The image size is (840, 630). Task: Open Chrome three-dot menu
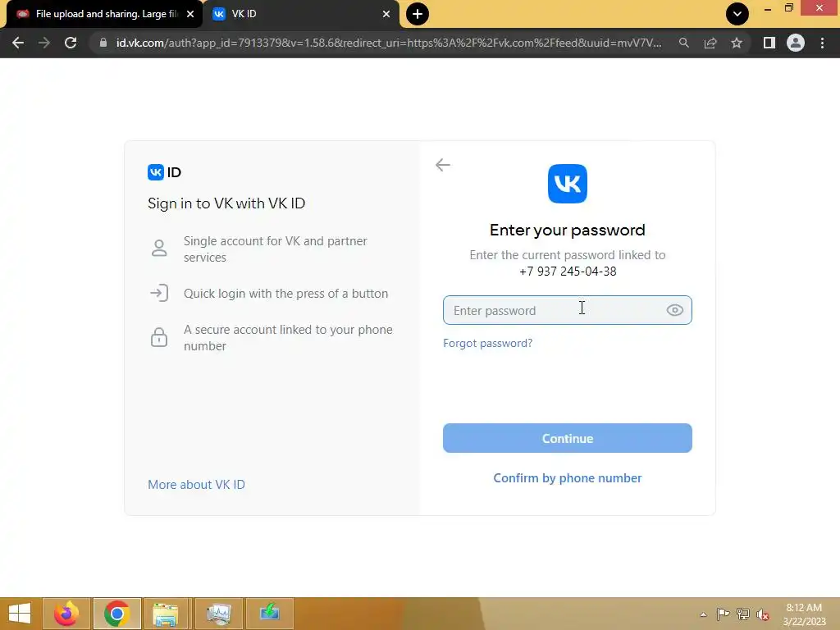(822, 43)
